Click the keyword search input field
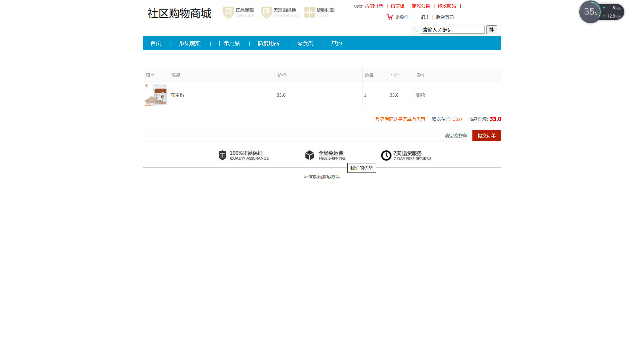Screen dimensions: 644x346 click(x=452, y=30)
